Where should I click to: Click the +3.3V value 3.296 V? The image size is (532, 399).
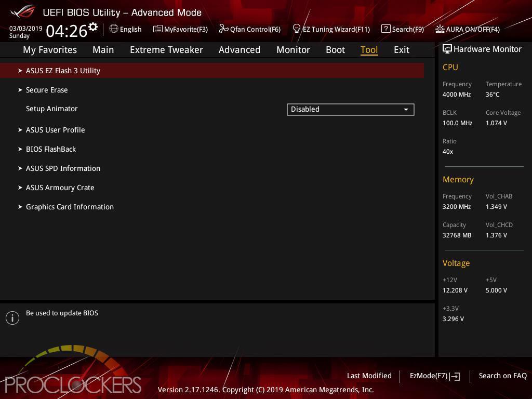453,318
